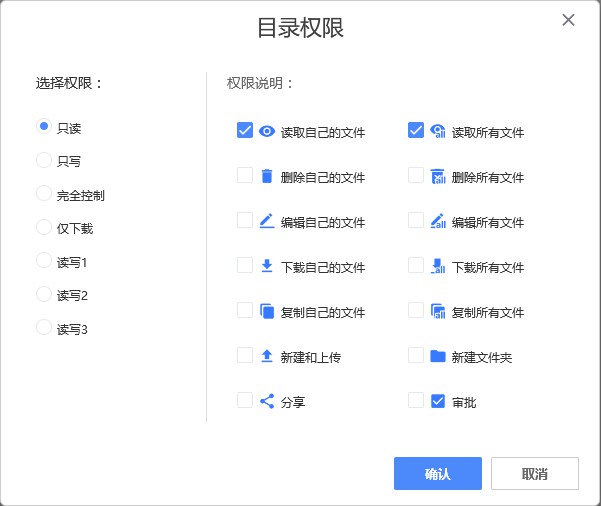Enable the 复制所有文件 checkbox
Viewport: 601px width, 506px height.
pyautogui.click(x=416, y=310)
